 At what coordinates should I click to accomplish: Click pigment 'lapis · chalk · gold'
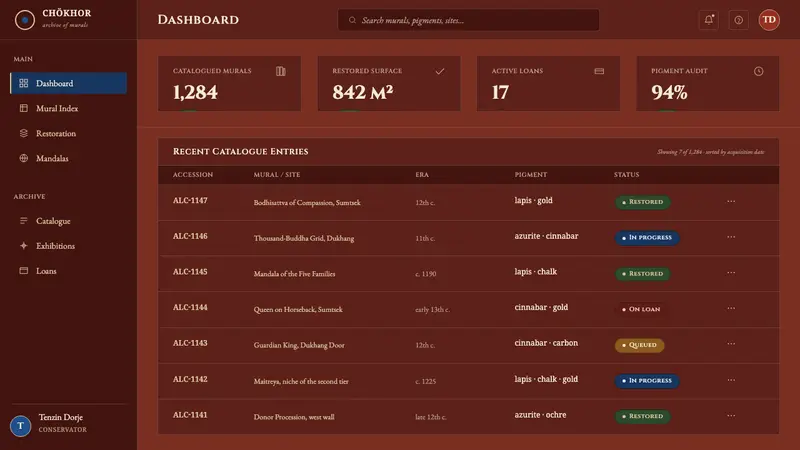pyautogui.click(x=546, y=379)
